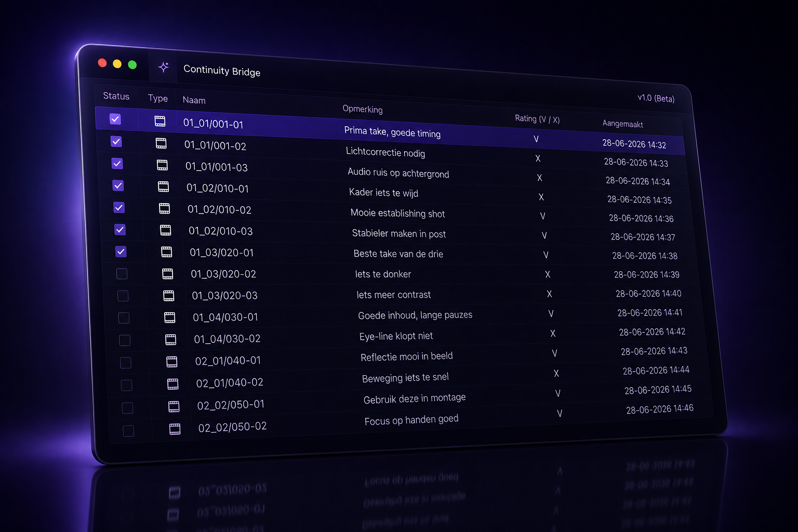798x532 pixels.
Task: Sort by the Type column header
Action: point(158,98)
